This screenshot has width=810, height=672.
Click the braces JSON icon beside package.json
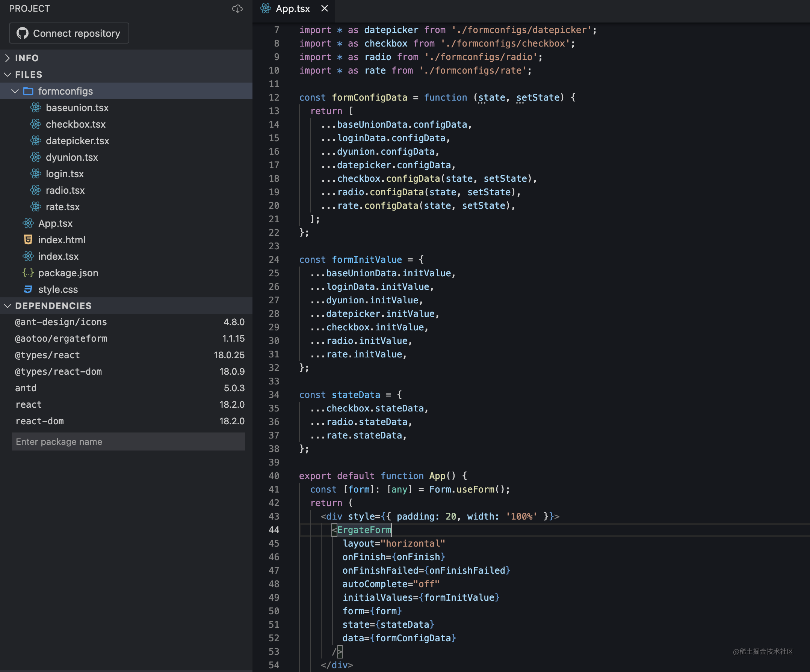click(28, 273)
